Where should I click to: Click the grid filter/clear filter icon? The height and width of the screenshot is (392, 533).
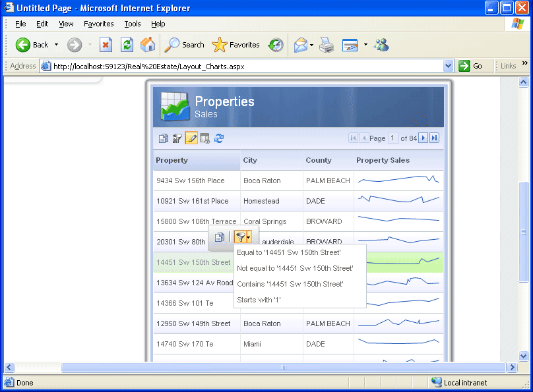click(177, 138)
